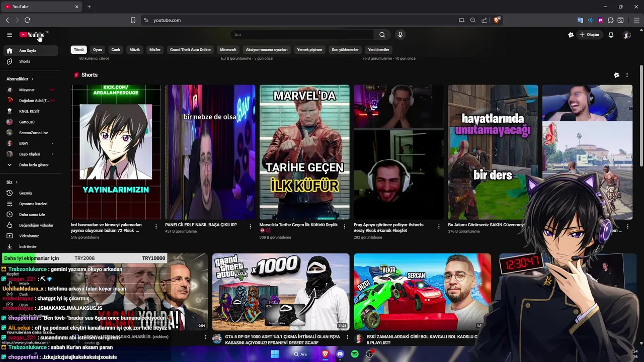This screenshot has height=362, width=644.
Task: Open Spotify from the taskbar
Action: pyautogui.click(x=355, y=354)
